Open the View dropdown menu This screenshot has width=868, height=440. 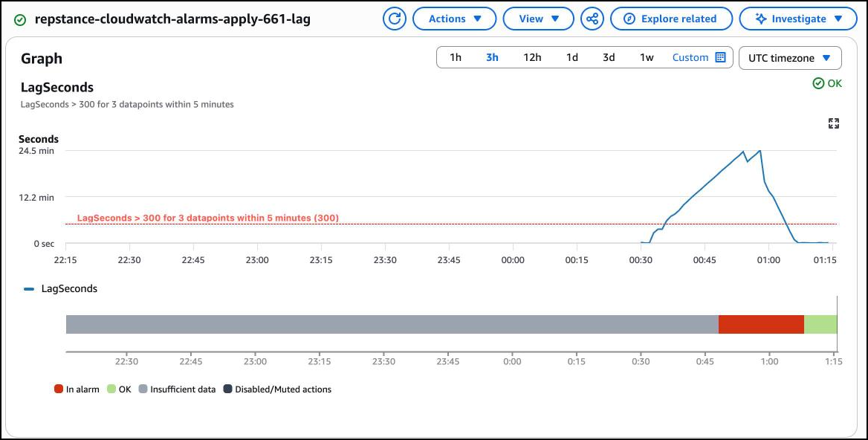(x=538, y=19)
